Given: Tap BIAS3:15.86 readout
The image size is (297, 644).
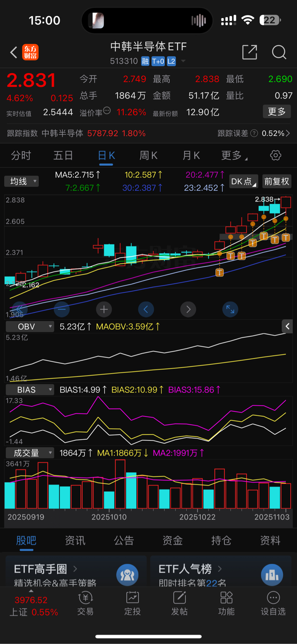Looking at the screenshot, I should click(194, 390).
